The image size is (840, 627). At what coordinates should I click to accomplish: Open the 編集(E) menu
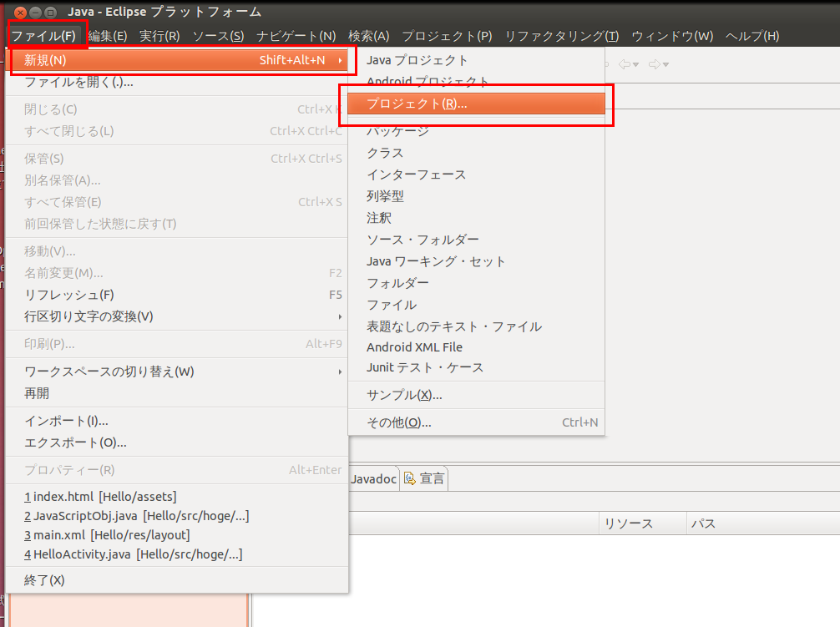point(108,36)
